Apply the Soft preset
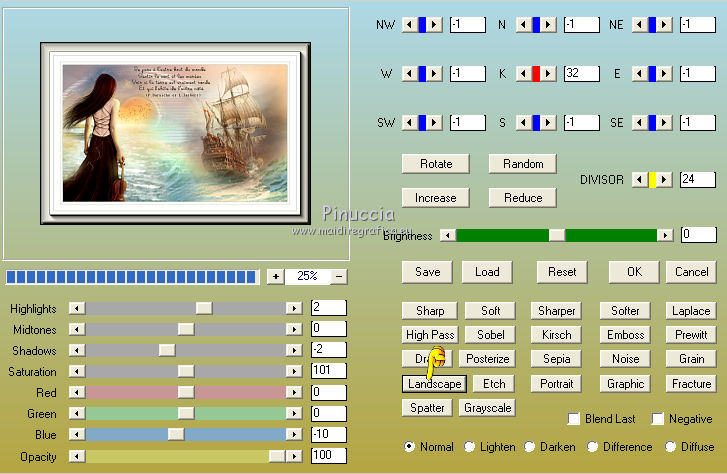The width and height of the screenshot is (727, 474). 490,311
